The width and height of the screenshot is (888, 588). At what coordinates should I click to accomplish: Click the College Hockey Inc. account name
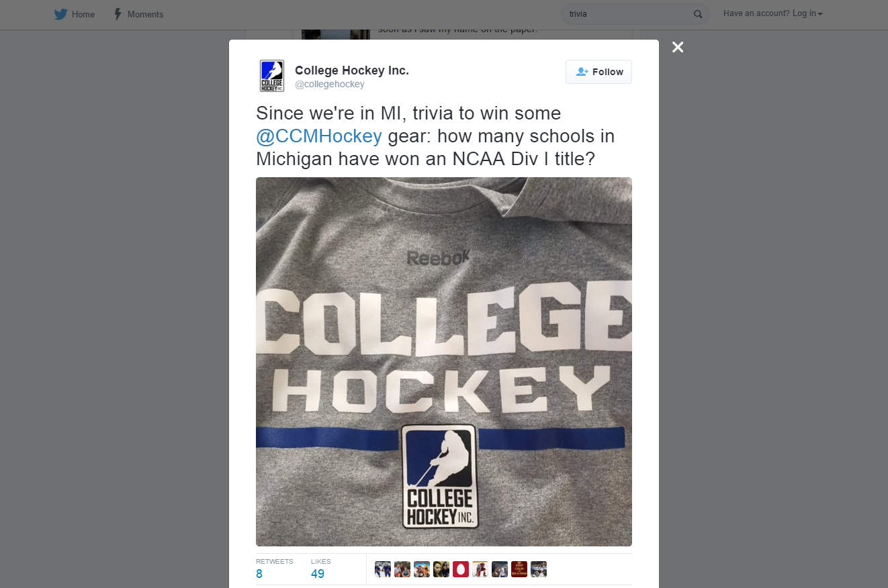(352, 70)
